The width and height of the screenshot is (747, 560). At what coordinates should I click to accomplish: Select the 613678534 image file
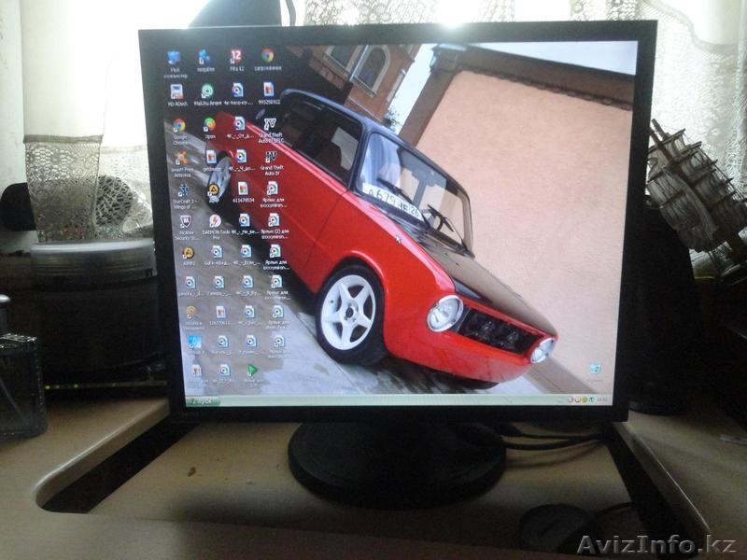242,189
